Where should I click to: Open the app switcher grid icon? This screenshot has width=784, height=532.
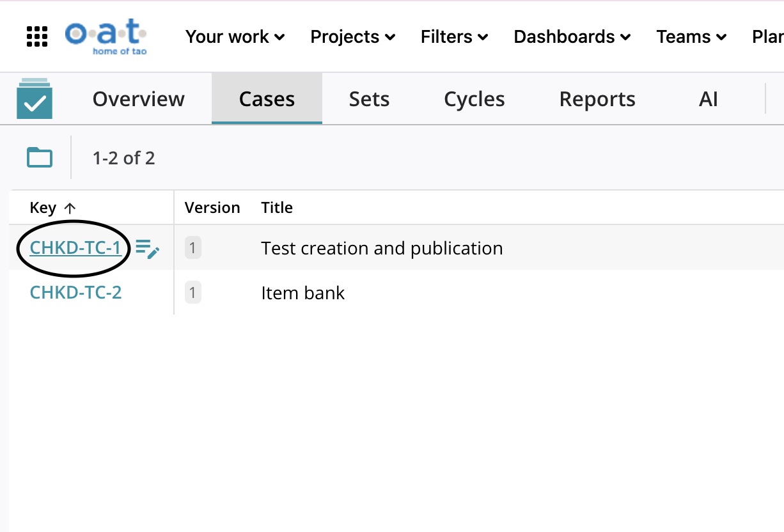37,36
